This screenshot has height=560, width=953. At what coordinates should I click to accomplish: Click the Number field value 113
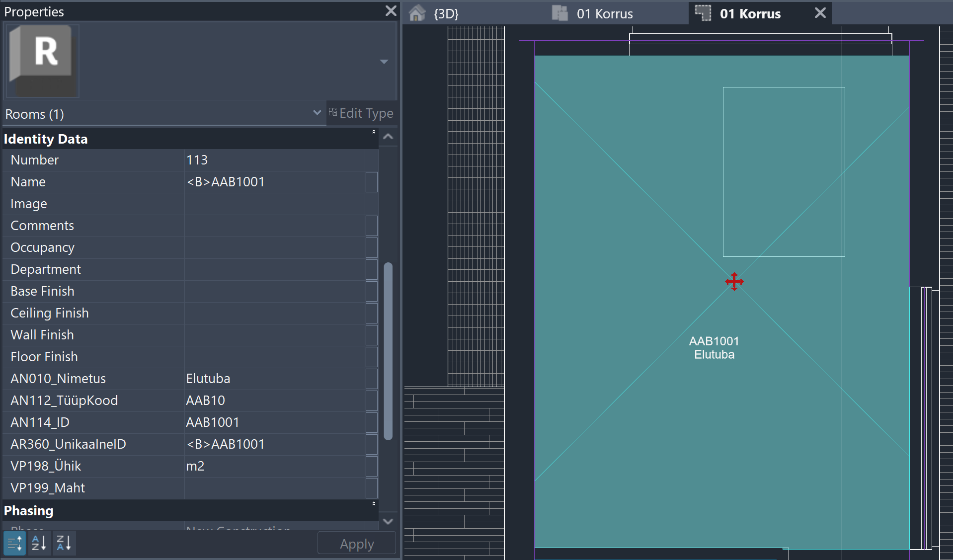273,160
